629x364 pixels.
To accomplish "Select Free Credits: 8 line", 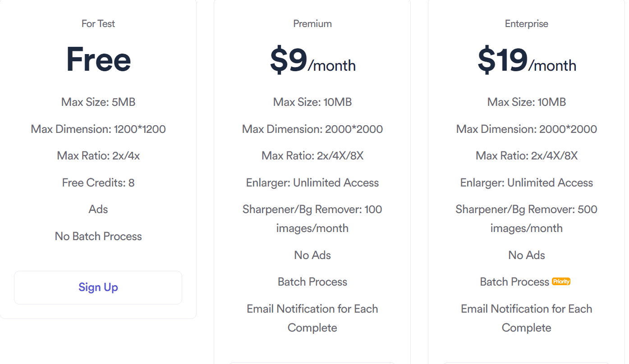I will click(x=98, y=182).
